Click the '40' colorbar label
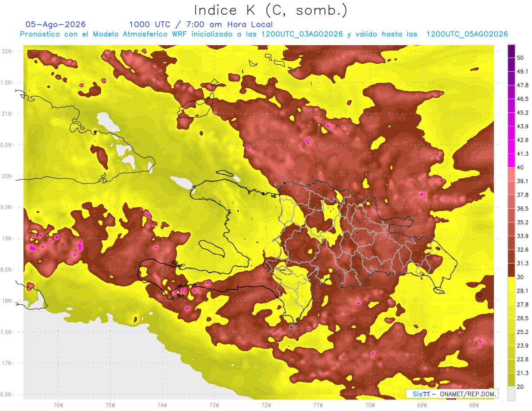 tap(521, 167)
